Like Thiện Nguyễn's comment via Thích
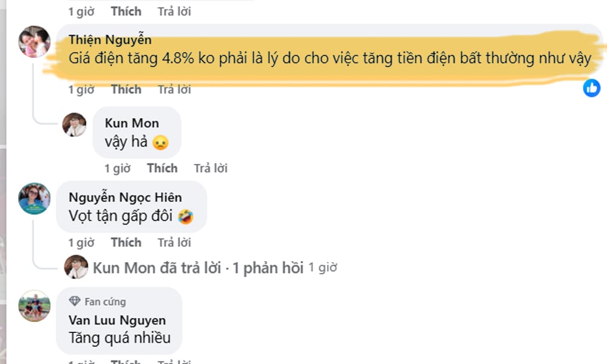Screen dimensions: 607x364 [x=126, y=89]
